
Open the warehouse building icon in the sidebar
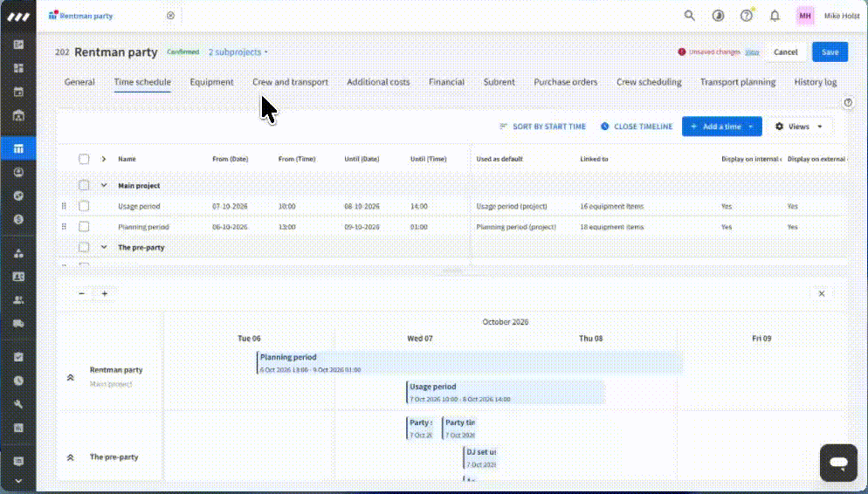[18, 115]
